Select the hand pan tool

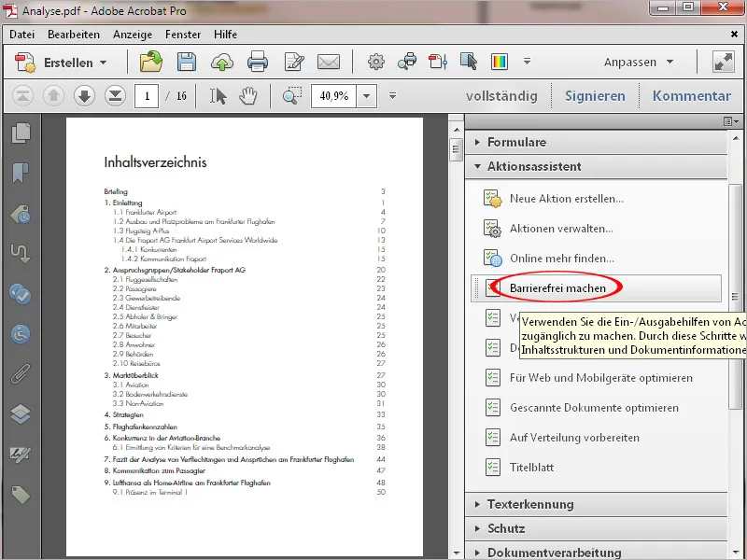(x=247, y=96)
